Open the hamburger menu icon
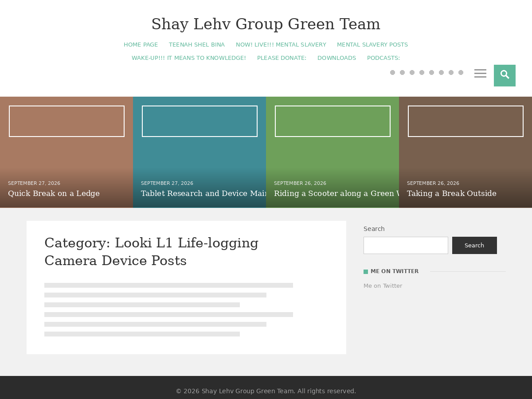This screenshot has width=532, height=399. point(480,74)
